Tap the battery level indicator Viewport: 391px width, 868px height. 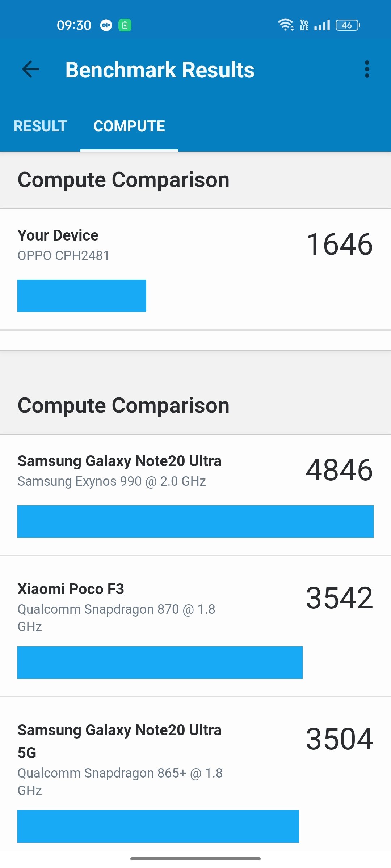click(x=347, y=25)
